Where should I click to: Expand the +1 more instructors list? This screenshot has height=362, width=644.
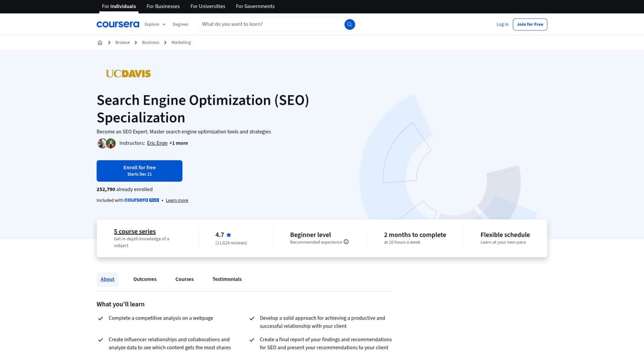(178, 143)
